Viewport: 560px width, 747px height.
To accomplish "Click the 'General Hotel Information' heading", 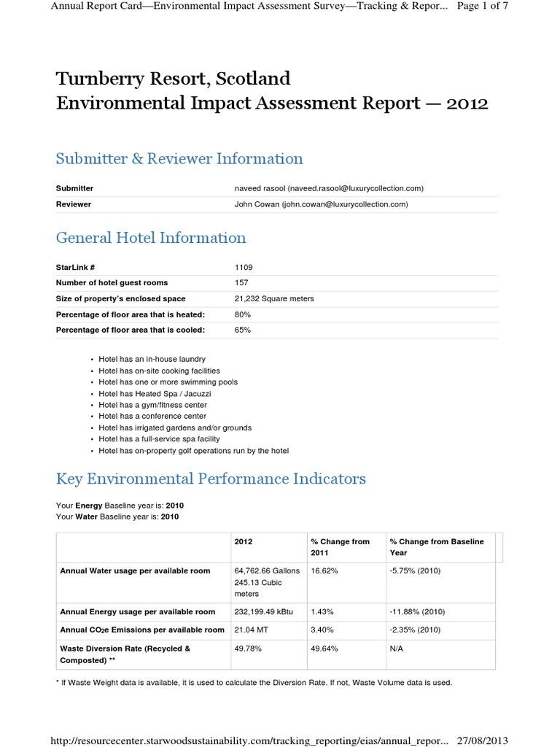I will [151, 238].
